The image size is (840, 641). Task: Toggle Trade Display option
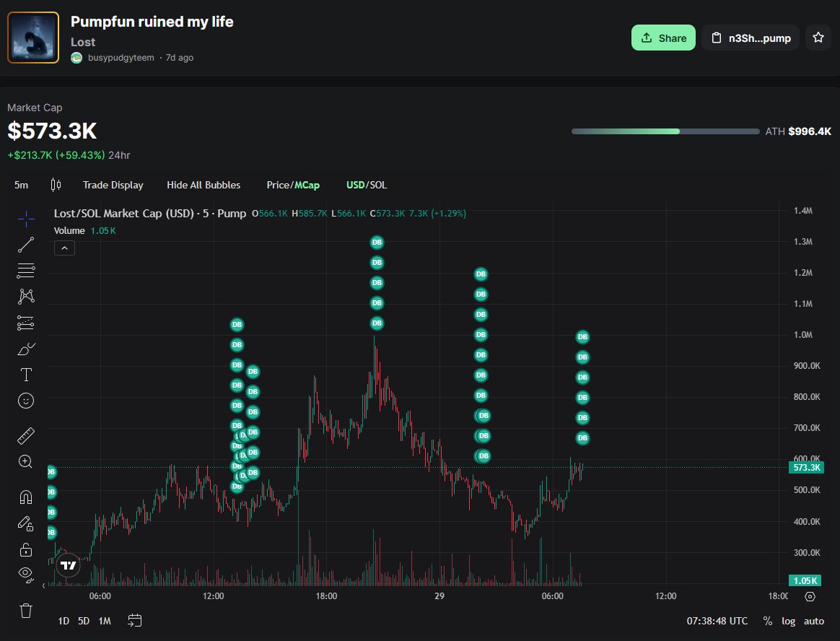113,185
